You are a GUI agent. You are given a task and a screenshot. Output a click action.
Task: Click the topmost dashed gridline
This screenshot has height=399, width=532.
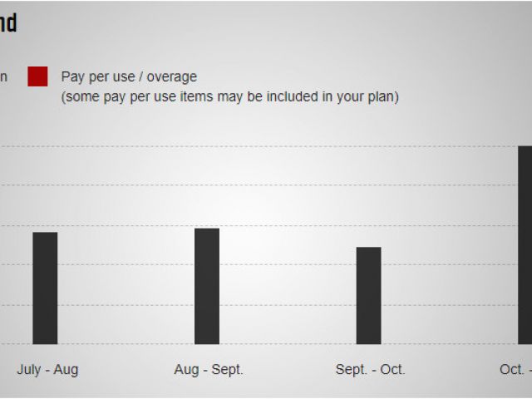tap(259, 146)
